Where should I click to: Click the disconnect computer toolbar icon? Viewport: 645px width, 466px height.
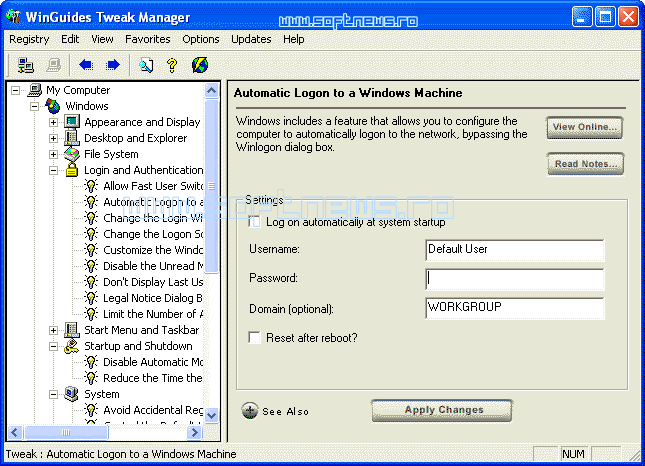coord(53,65)
